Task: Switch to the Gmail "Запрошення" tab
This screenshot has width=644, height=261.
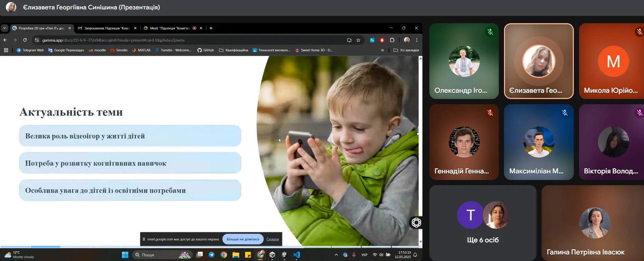Action: (107, 28)
